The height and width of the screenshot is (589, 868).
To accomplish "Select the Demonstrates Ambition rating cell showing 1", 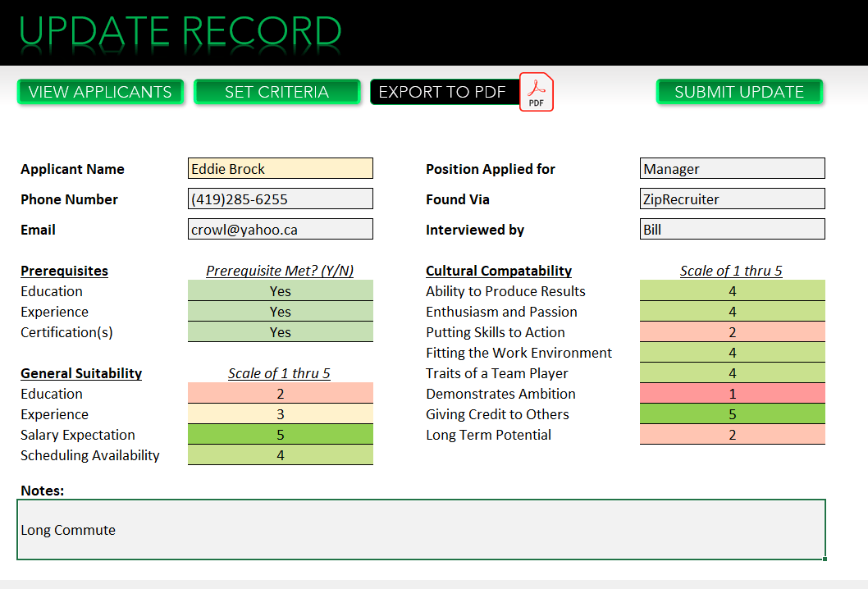I will [x=731, y=393].
